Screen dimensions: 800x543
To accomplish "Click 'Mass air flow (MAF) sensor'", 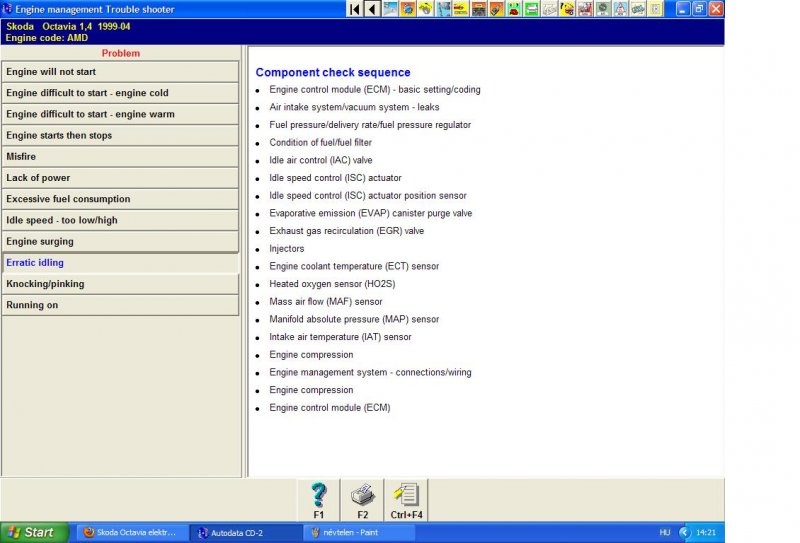I will [x=326, y=302].
